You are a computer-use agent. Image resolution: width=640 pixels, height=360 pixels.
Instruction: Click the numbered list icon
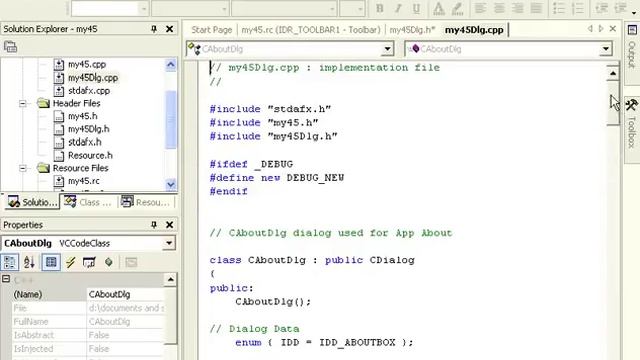(x=578, y=8)
